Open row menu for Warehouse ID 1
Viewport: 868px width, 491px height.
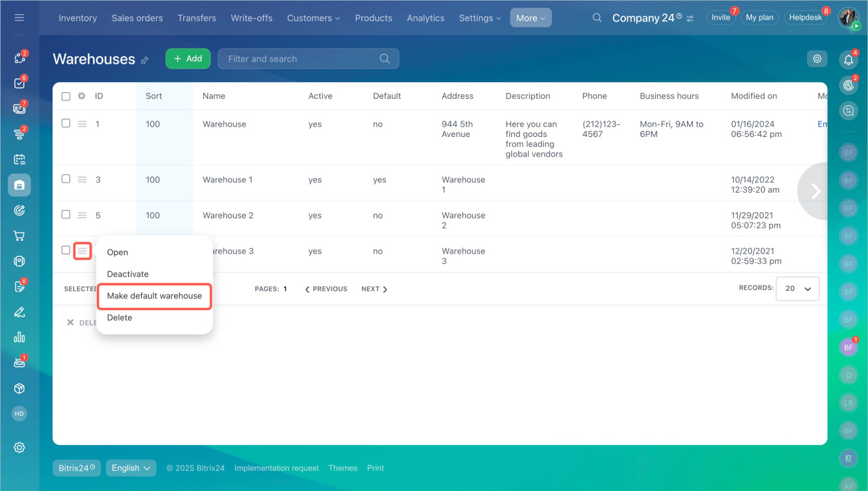pyautogui.click(x=82, y=124)
